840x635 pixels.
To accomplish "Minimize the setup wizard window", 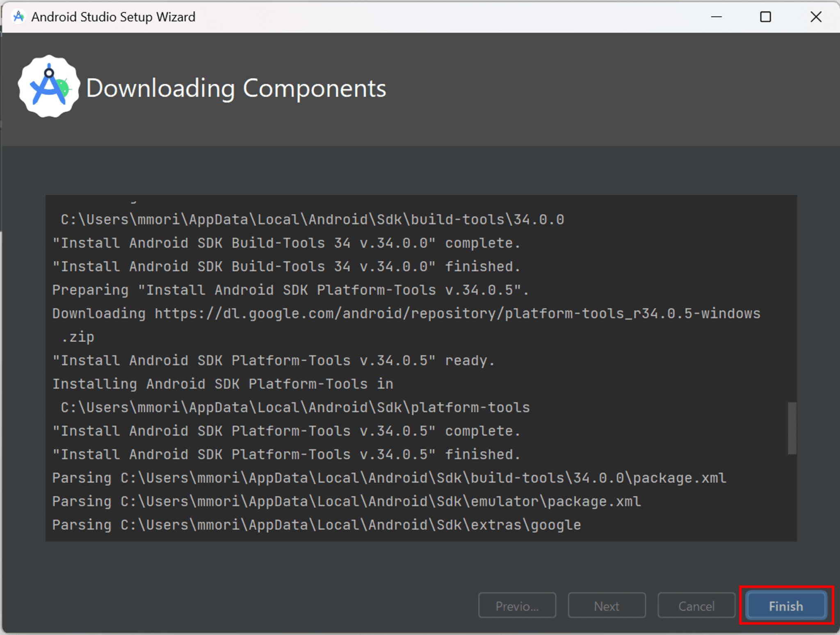I will (x=717, y=17).
